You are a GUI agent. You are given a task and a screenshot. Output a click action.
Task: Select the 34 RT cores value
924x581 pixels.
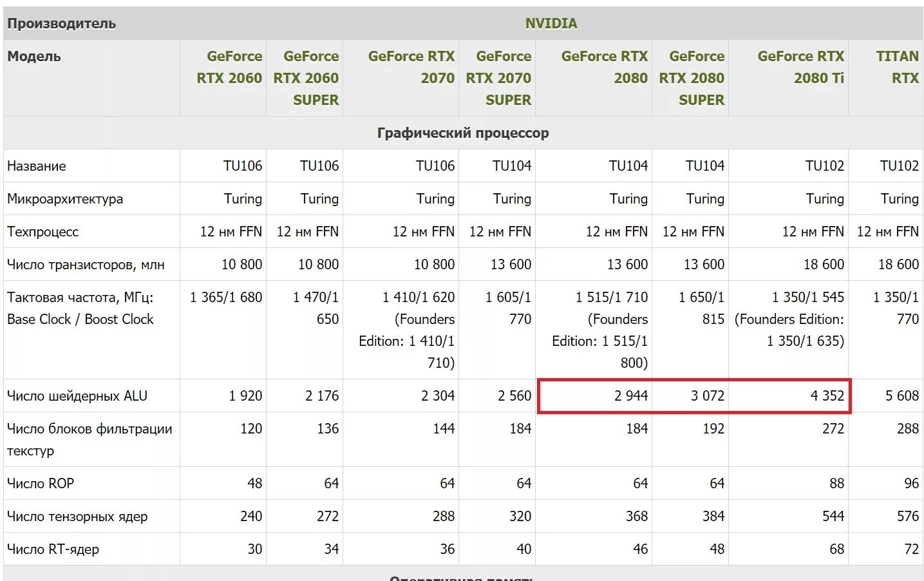tap(332, 549)
